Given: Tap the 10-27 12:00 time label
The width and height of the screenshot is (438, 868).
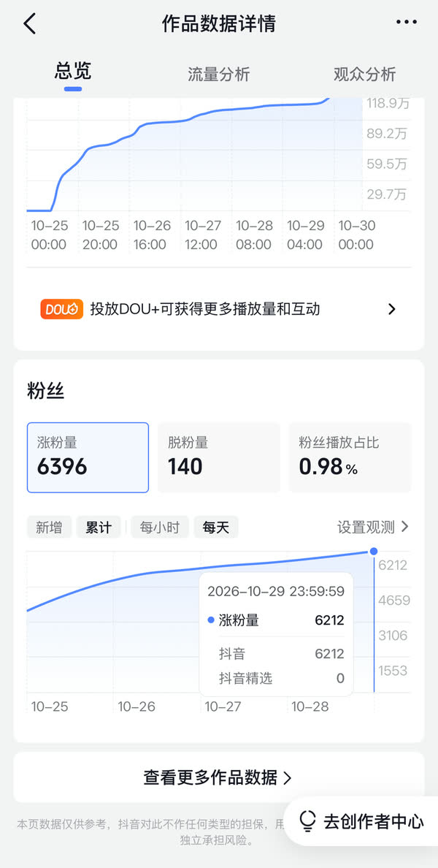Looking at the screenshot, I should 203,235.
